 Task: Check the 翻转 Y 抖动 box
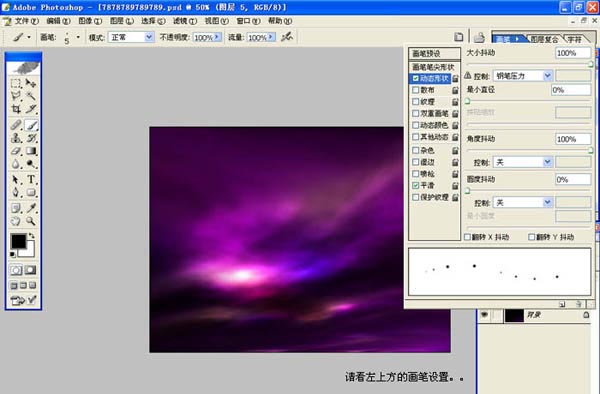coord(532,237)
